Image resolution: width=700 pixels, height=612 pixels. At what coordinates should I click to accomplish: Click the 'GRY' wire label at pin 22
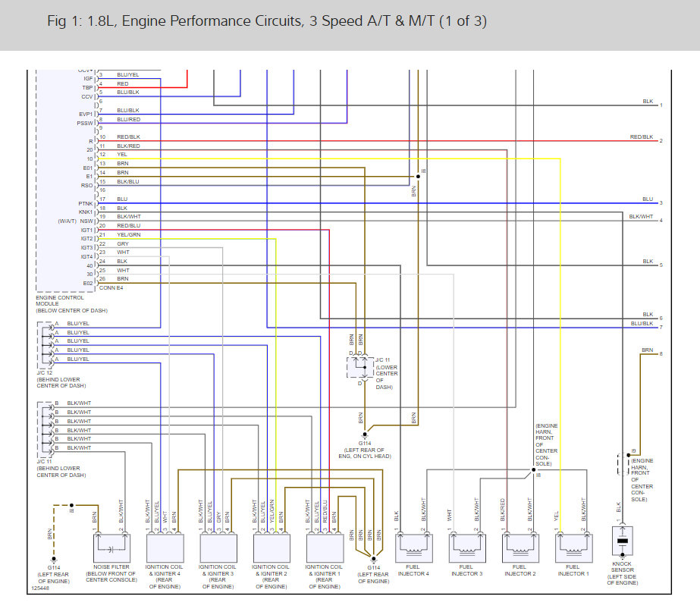point(123,243)
